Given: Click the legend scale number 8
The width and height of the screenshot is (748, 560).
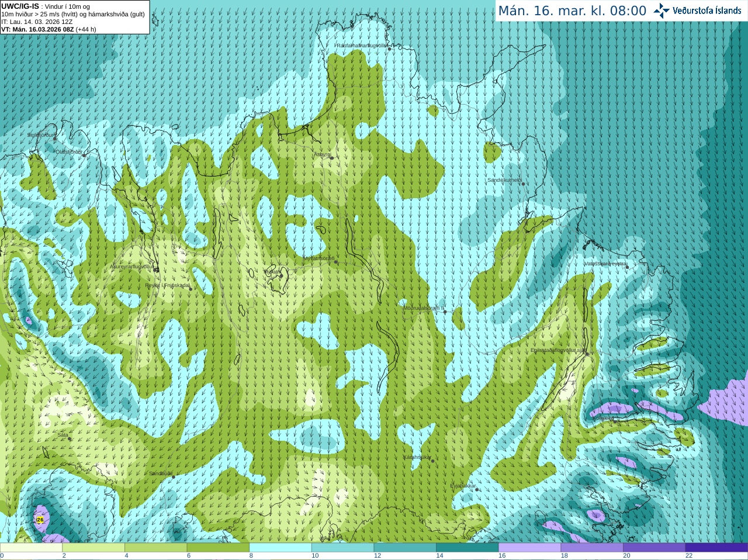Looking at the screenshot, I should (x=251, y=556).
